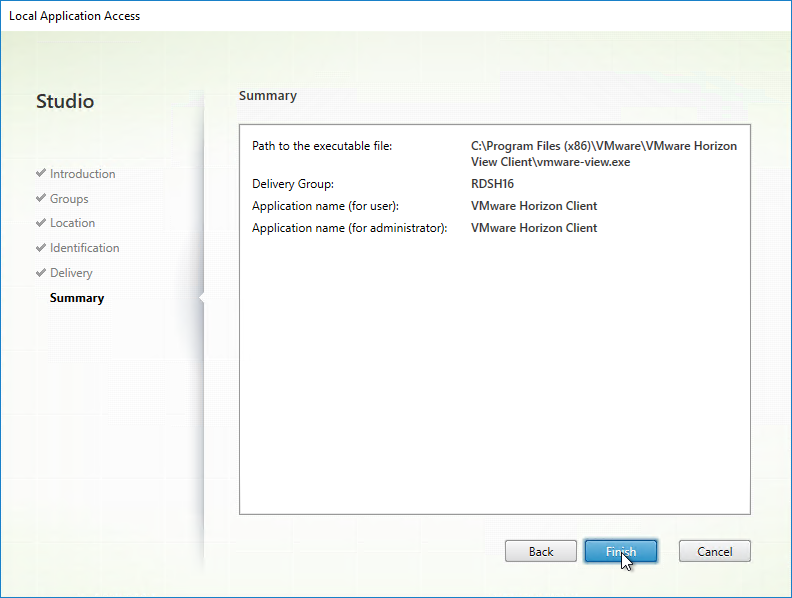Image resolution: width=792 pixels, height=598 pixels.
Task: Click the checkmark beside Location
Action: [x=41, y=222]
